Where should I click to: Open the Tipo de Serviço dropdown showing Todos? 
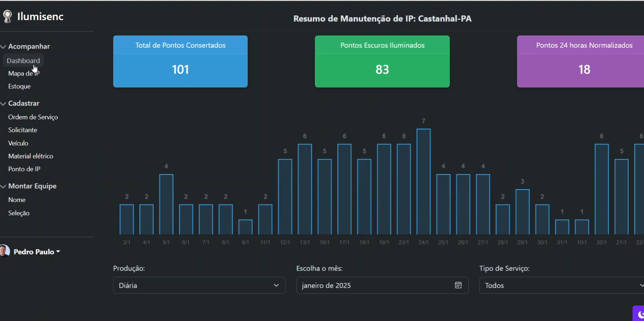(x=560, y=285)
